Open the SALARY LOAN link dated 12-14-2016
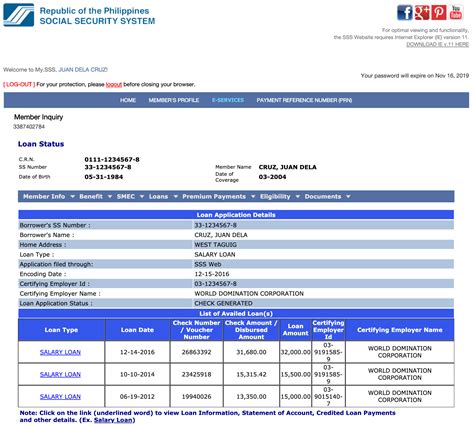This screenshot has height=428, width=474. [60, 352]
